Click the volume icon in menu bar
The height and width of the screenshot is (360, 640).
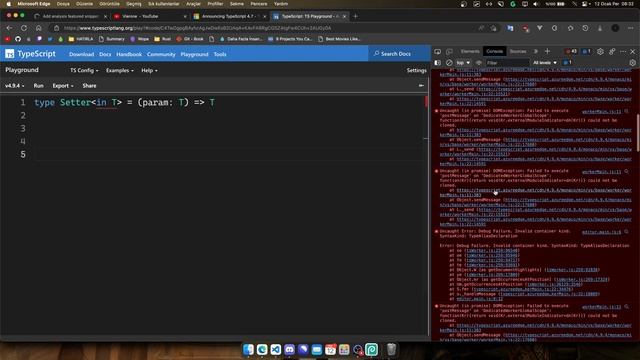[536, 4]
